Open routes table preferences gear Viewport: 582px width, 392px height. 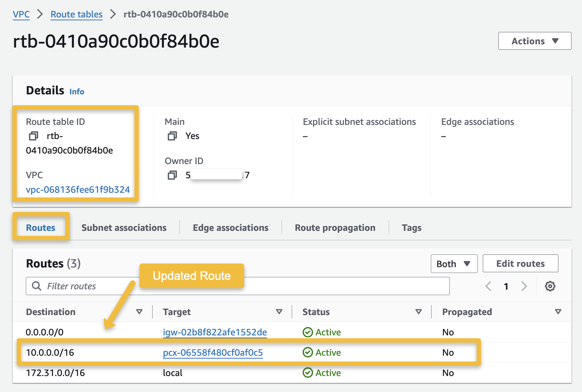(550, 286)
